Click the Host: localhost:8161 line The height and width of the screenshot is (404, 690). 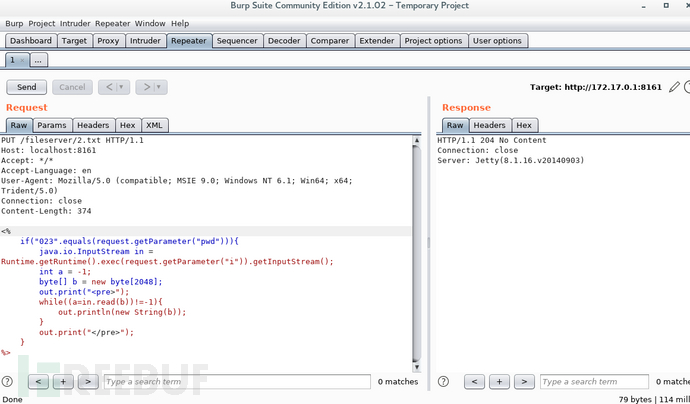tap(48, 151)
